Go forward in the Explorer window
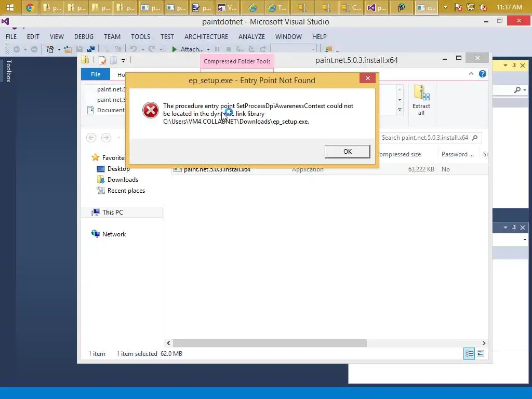532x399 pixels. point(106,137)
